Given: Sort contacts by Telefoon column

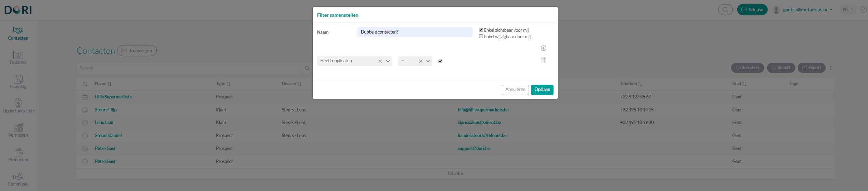Looking at the screenshot, I should click(x=631, y=84).
